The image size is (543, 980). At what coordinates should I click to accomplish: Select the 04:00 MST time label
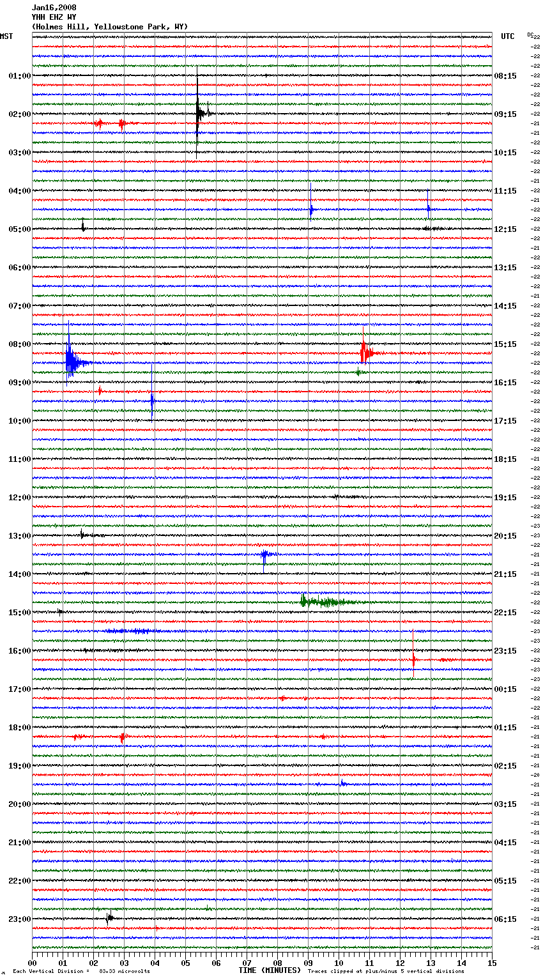[x=20, y=191]
